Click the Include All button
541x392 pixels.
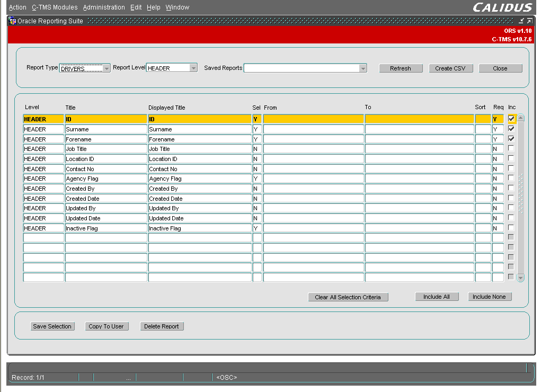point(437,297)
